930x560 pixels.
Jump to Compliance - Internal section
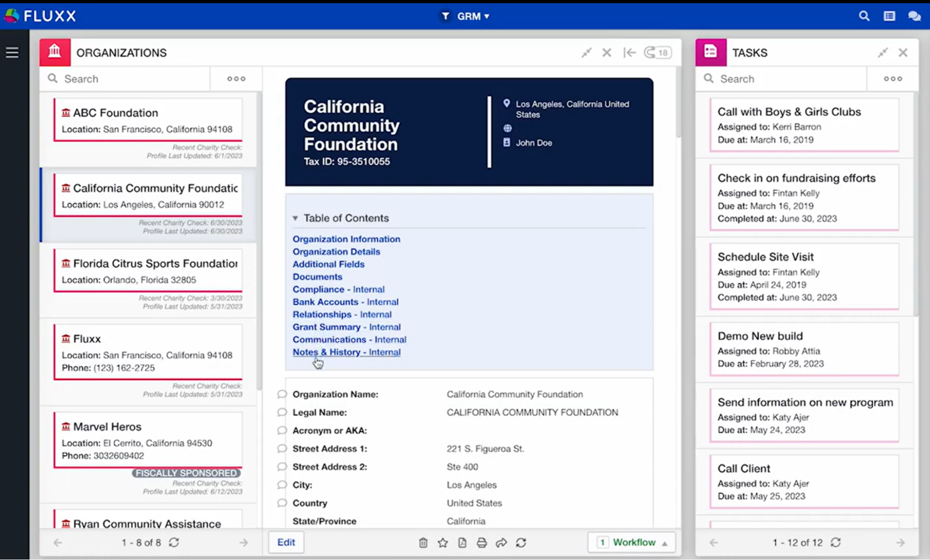pyautogui.click(x=339, y=289)
